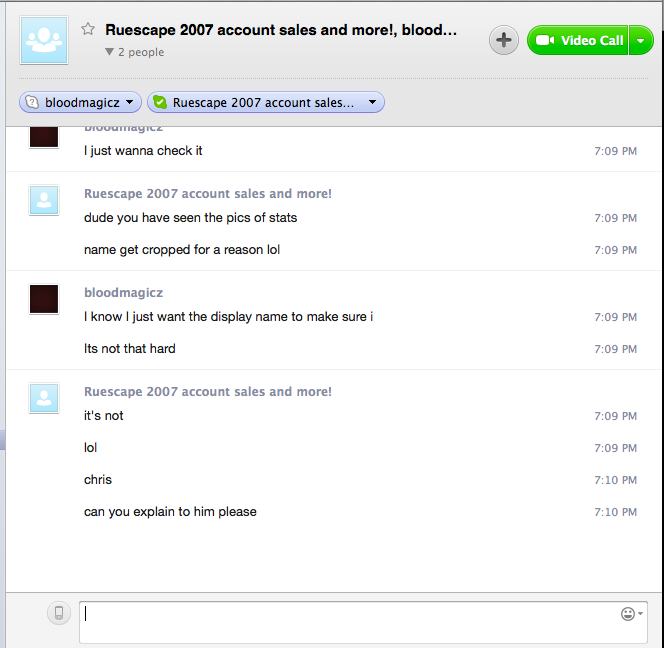The image size is (664, 648).
Task: Click the group conversation avatar picture
Action: pos(44,40)
